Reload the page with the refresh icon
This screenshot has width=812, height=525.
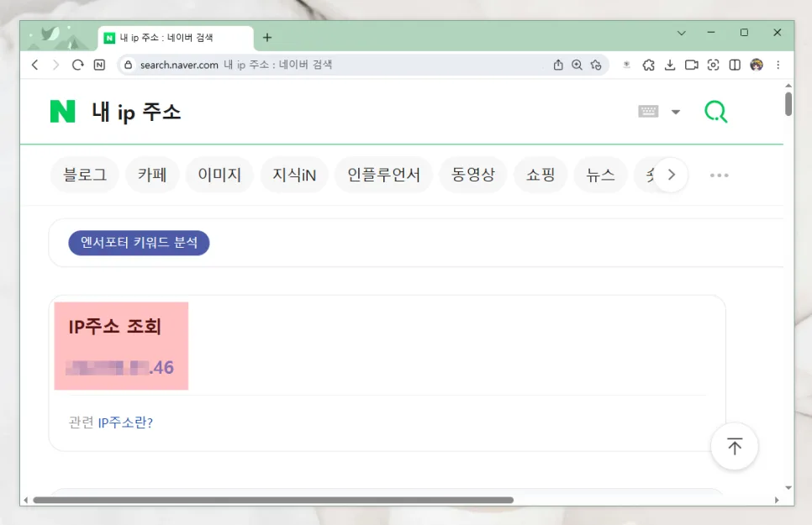[x=77, y=65]
